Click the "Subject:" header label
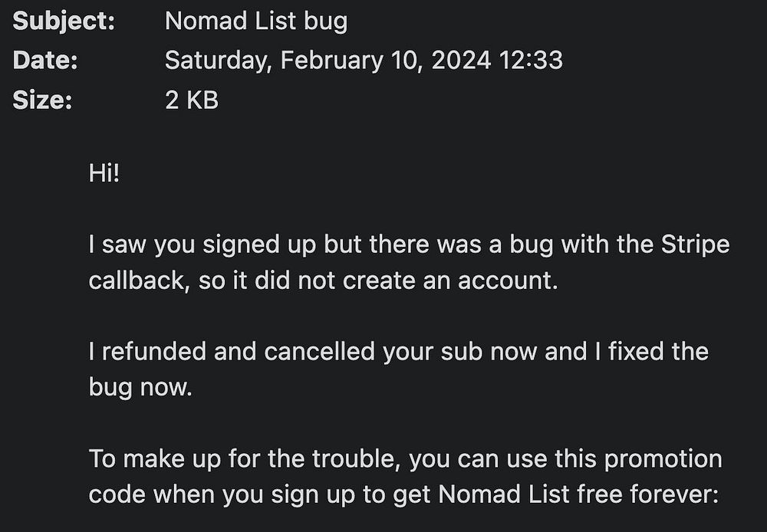Image resolution: width=767 pixels, height=532 pixels. tap(64, 21)
